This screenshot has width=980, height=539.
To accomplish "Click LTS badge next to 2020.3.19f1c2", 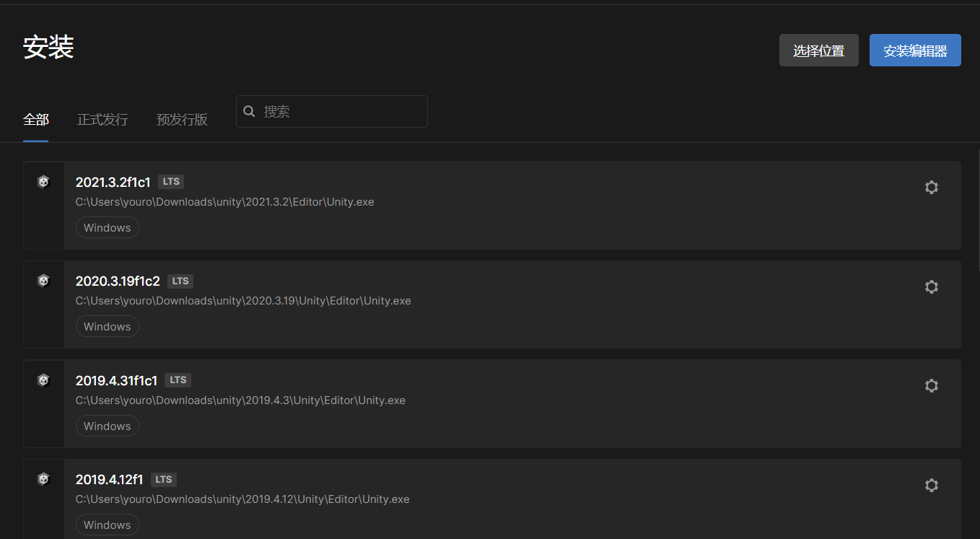I will point(180,281).
